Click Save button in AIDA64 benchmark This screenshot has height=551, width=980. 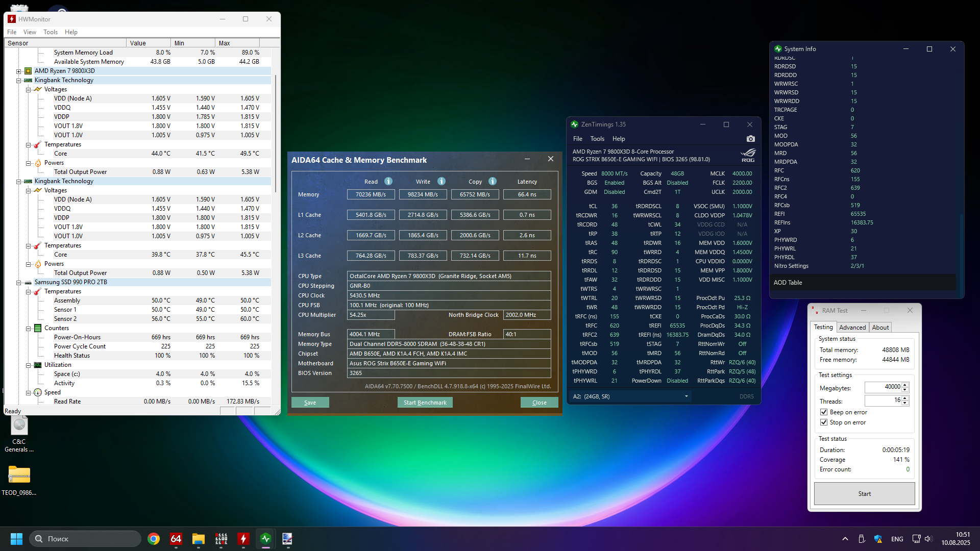tap(310, 403)
